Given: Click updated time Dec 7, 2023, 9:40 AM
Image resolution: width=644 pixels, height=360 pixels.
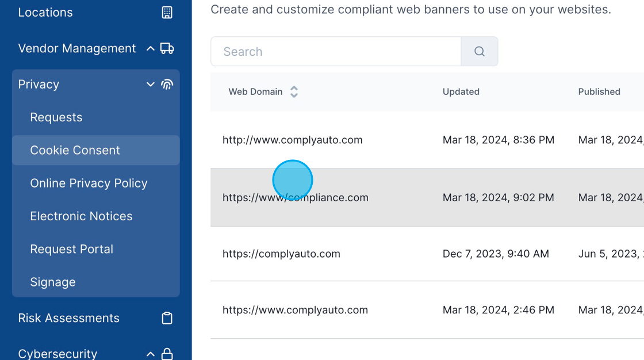Looking at the screenshot, I should pyautogui.click(x=496, y=254).
